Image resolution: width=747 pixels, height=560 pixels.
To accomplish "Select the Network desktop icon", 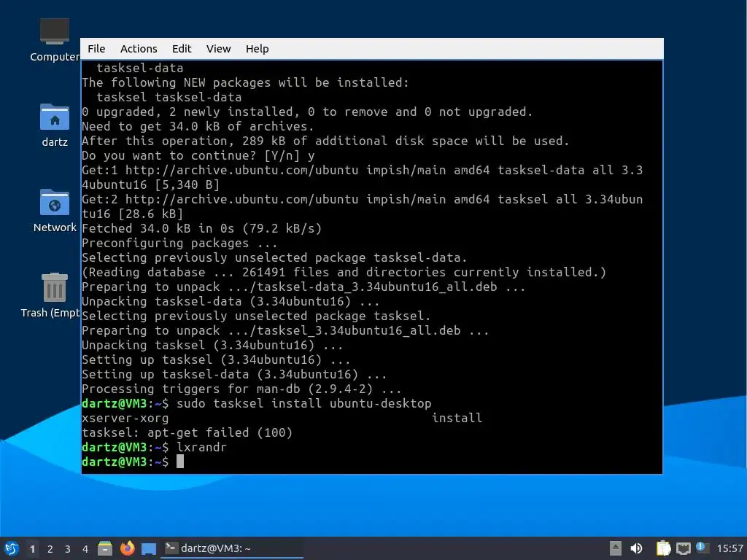I will point(54,210).
